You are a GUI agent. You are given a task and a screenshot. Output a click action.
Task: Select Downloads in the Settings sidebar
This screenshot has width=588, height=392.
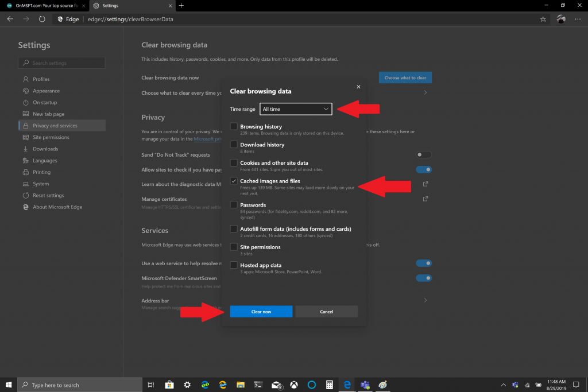click(x=46, y=149)
